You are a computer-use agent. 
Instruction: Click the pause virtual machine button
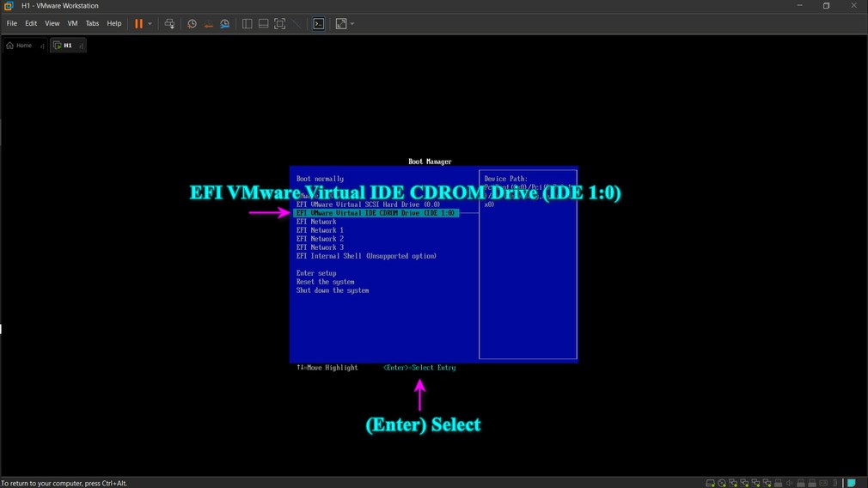(x=138, y=24)
